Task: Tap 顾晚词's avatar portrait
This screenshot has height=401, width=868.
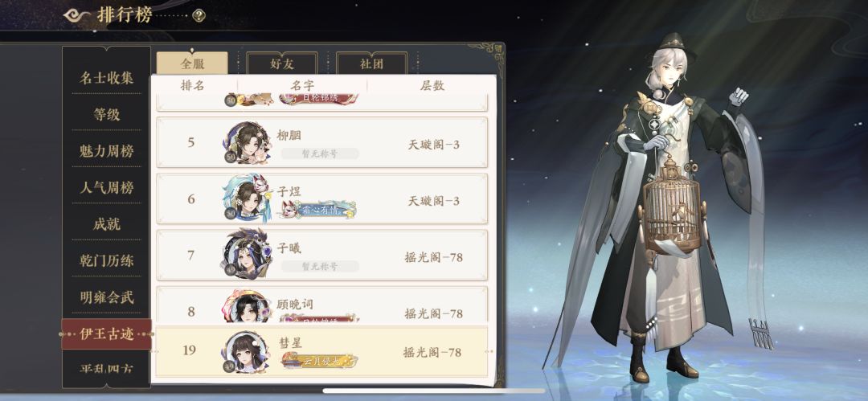Action: (247, 306)
